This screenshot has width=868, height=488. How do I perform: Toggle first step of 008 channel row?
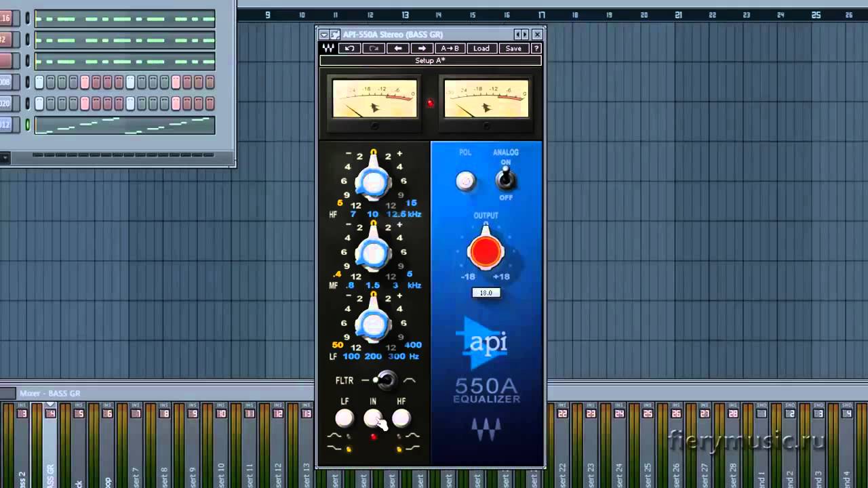(x=39, y=83)
